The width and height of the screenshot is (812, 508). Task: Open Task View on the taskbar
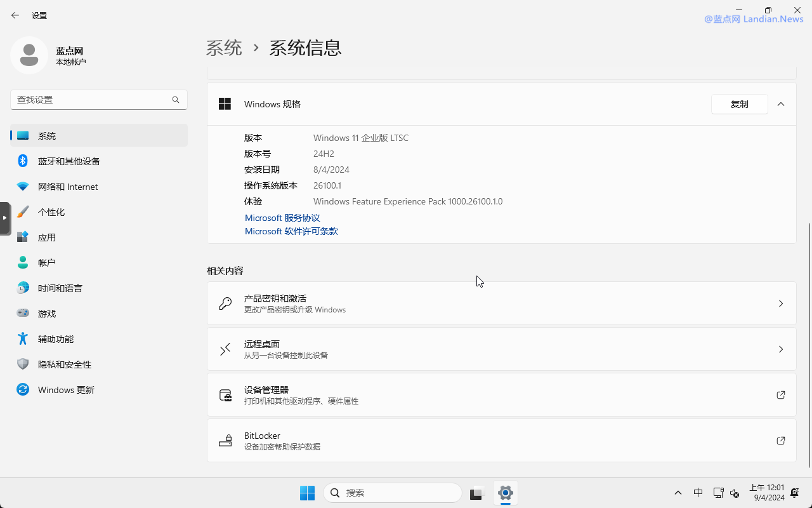pyautogui.click(x=478, y=493)
